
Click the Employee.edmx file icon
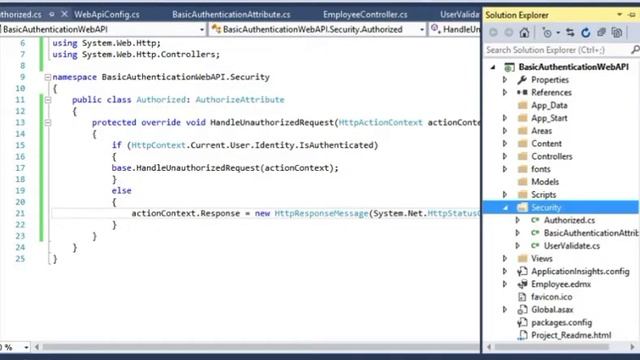[522, 284]
